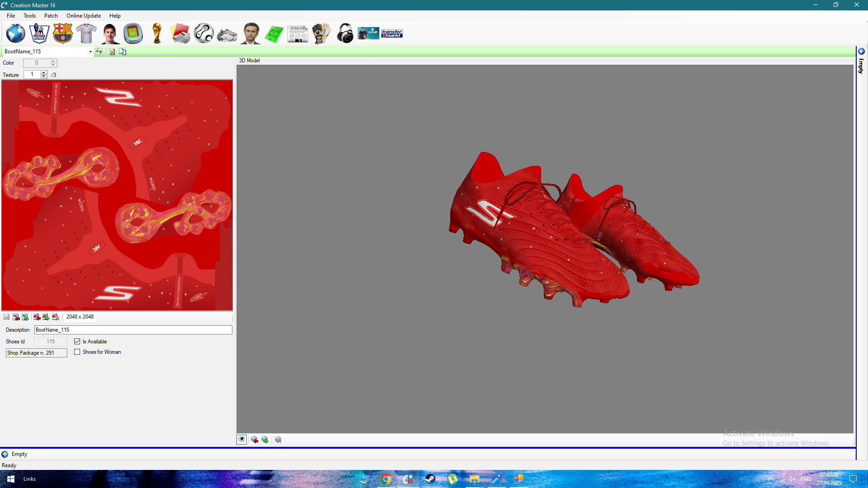868x488 pixels.
Task: Open the manager portrait editor
Action: click(x=250, y=33)
